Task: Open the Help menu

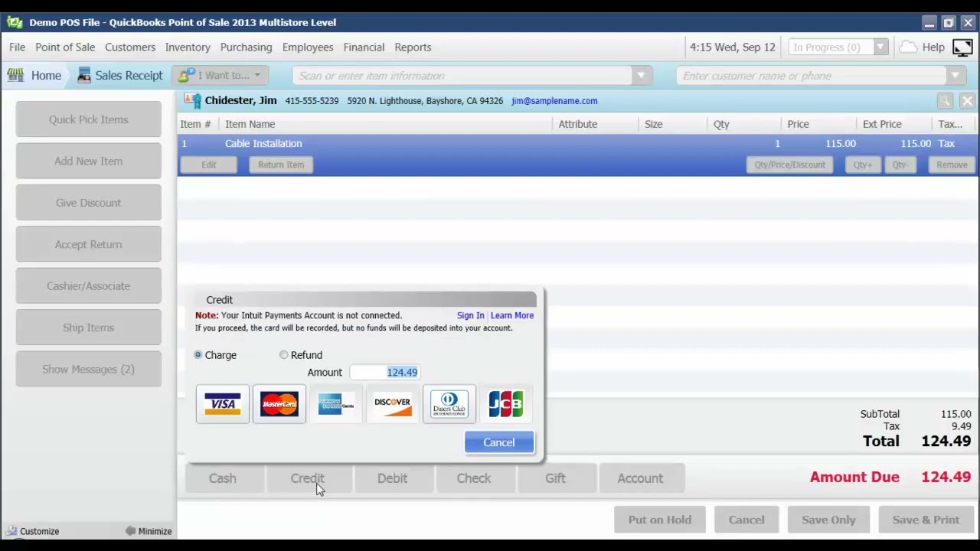Action: pos(933,47)
